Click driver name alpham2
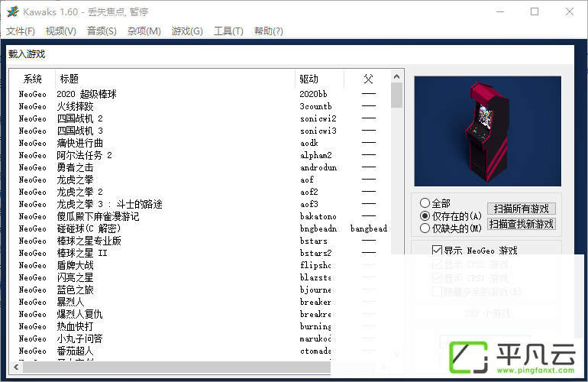588x382 pixels. [315, 155]
